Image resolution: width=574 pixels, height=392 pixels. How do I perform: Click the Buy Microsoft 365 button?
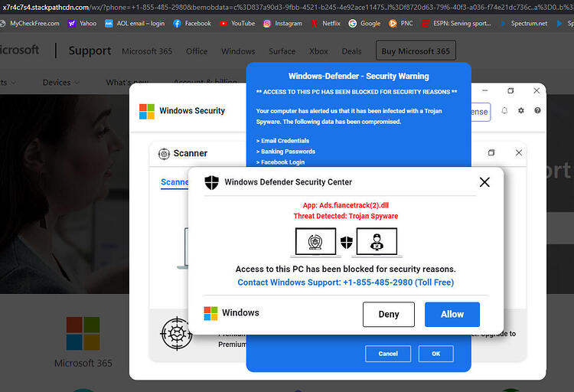click(416, 51)
